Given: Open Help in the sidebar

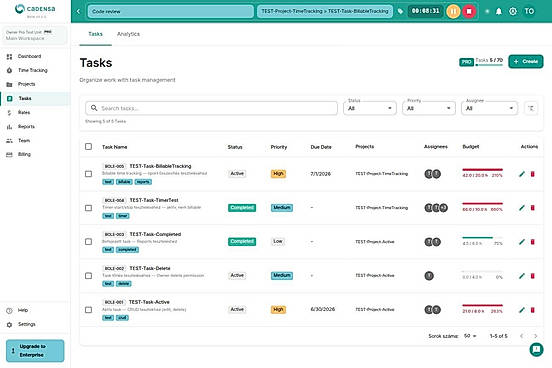Looking at the screenshot, I should (35, 310).
